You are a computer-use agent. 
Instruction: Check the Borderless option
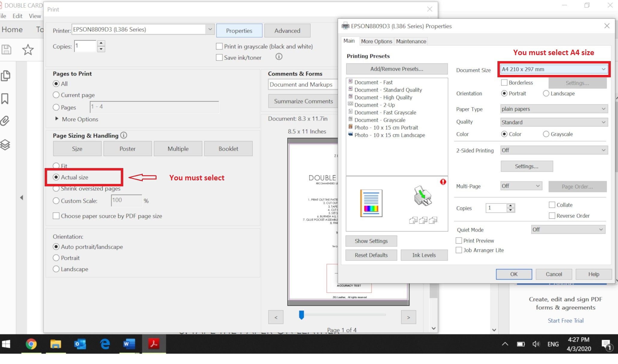pyautogui.click(x=504, y=82)
